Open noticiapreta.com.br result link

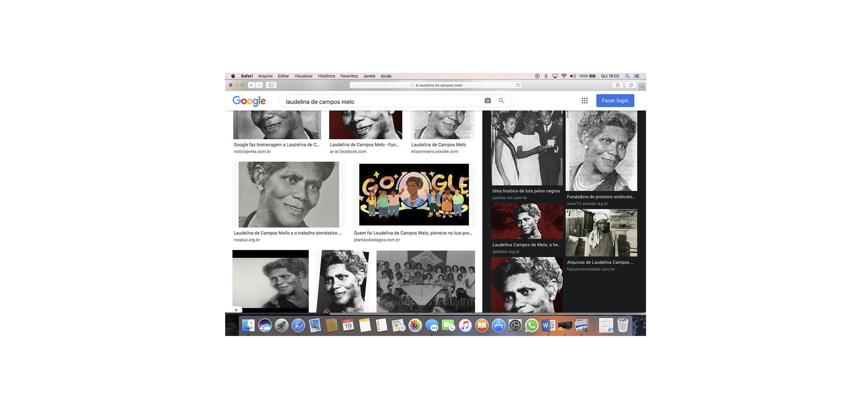[x=252, y=151]
